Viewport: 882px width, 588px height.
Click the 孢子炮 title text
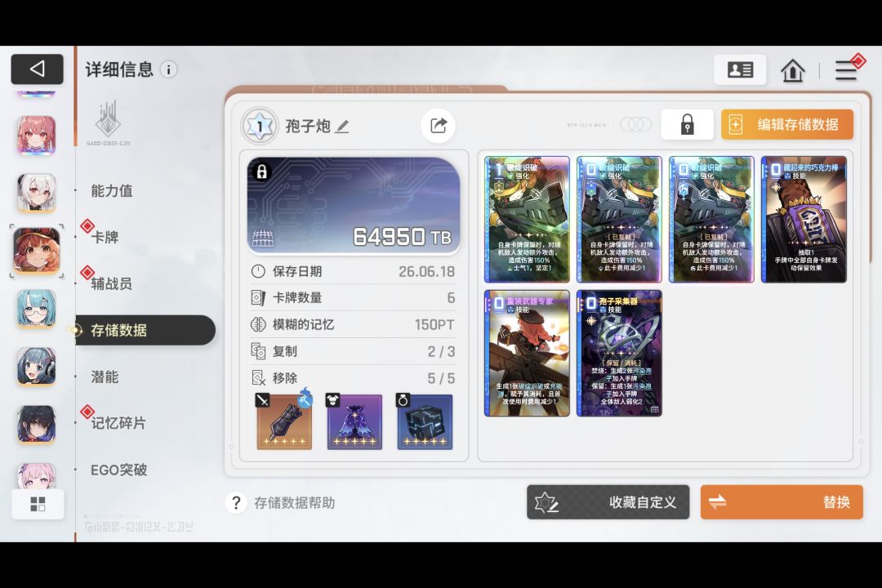[308, 126]
